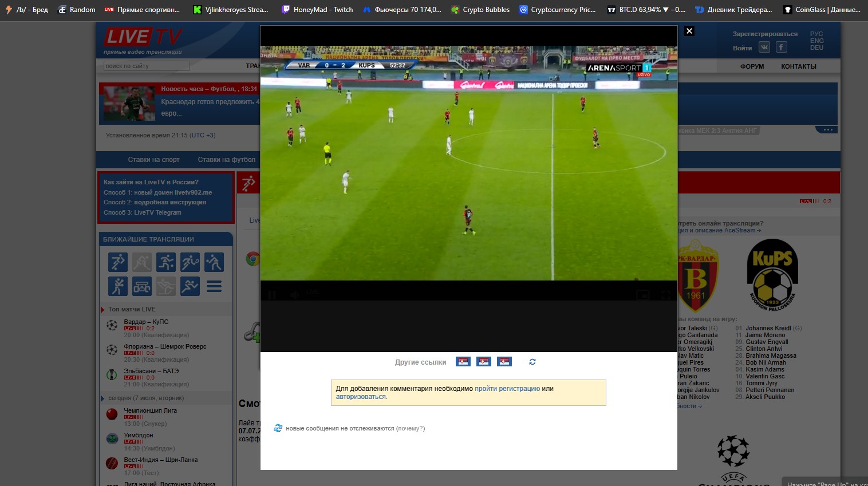Follow the пройти регистрацию link
The width and height of the screenshot is (868, 486).
pyautogui.click(x=507, y=389)
